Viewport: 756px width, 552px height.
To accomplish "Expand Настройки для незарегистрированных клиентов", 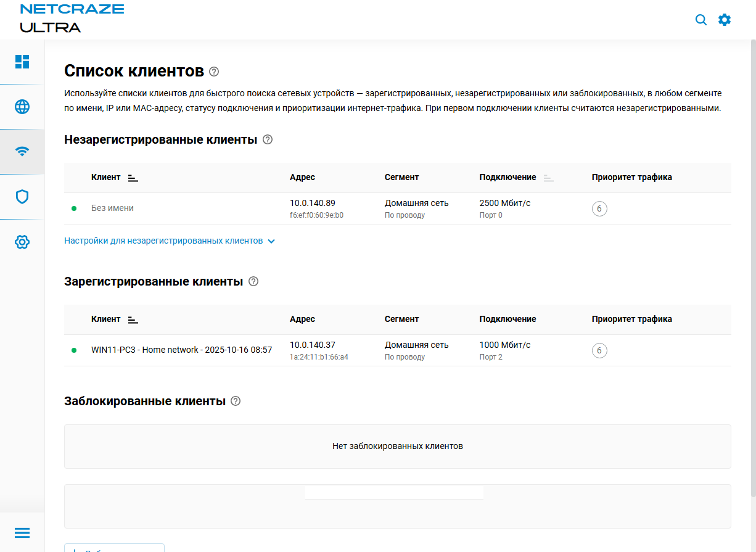I will coord(170,241).
